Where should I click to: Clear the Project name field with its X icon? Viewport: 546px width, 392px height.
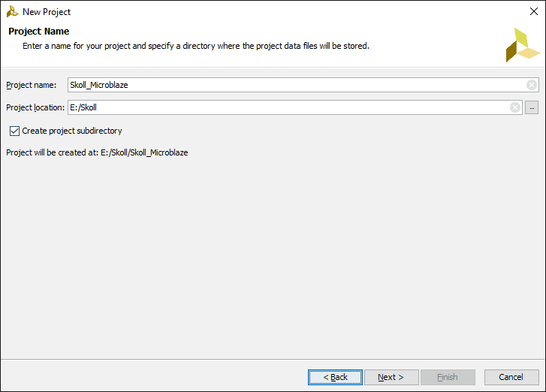coord(532,85)
